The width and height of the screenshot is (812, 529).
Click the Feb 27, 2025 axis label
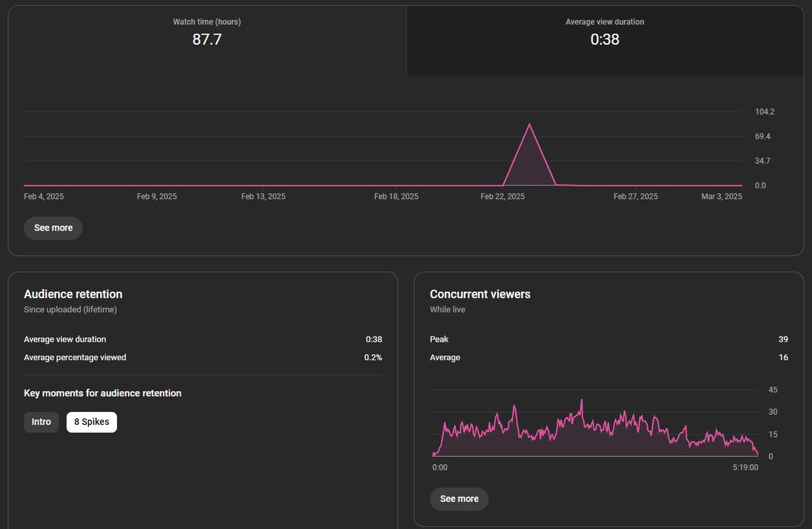click(x=635, y=197)
